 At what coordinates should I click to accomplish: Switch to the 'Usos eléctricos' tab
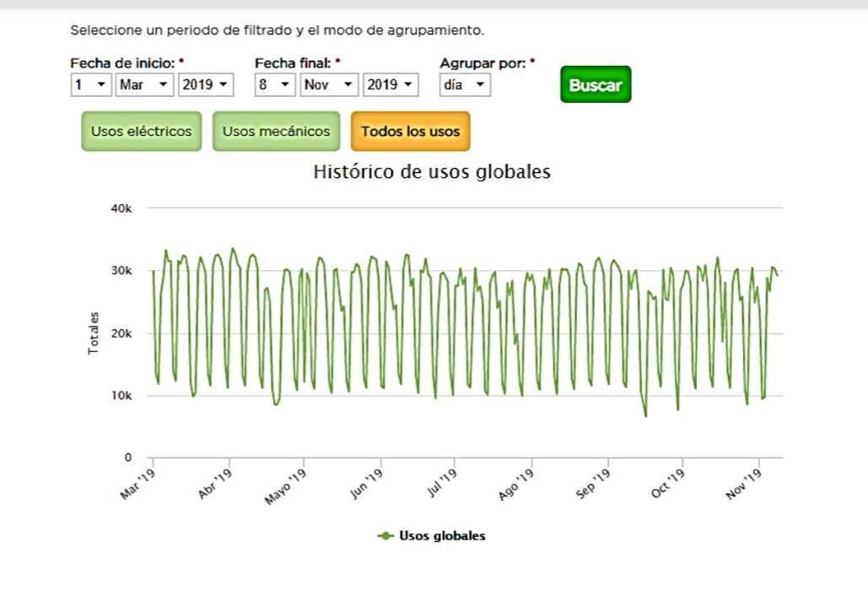[x=141, y=131]
